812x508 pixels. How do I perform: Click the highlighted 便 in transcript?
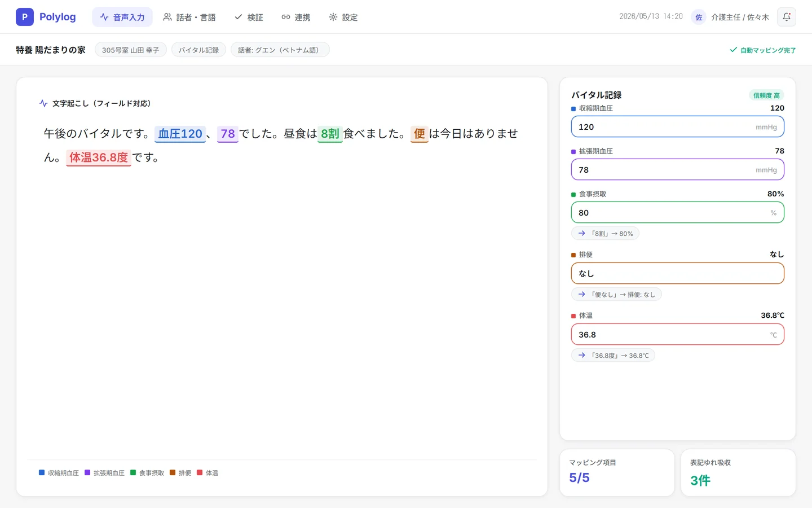420,134
